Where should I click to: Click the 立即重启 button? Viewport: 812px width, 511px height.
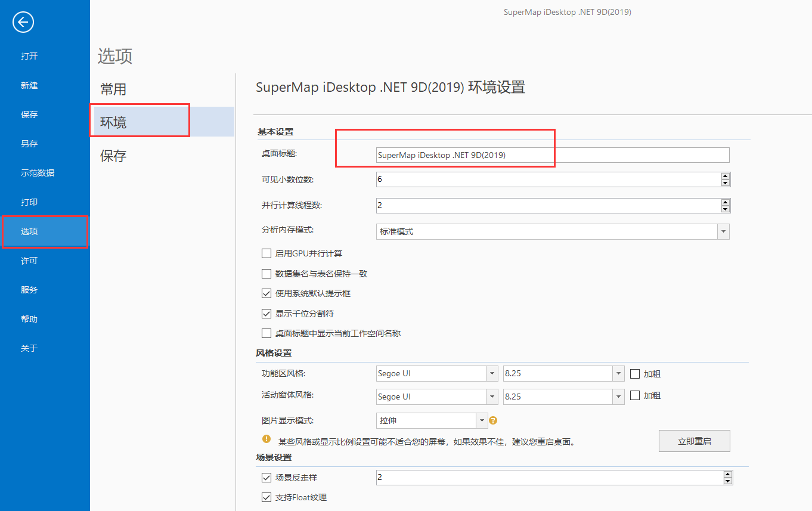(x=695, y=441)
